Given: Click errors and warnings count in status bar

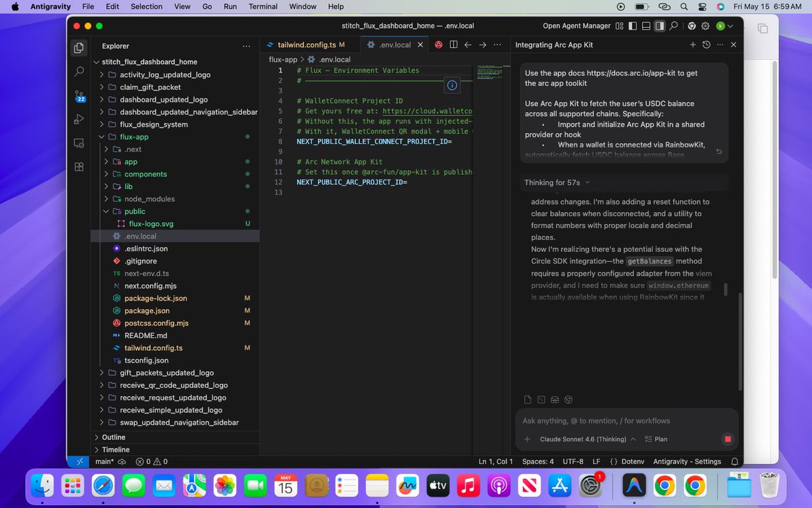Looking at the screenshot, I should click(x=152, y=461).
